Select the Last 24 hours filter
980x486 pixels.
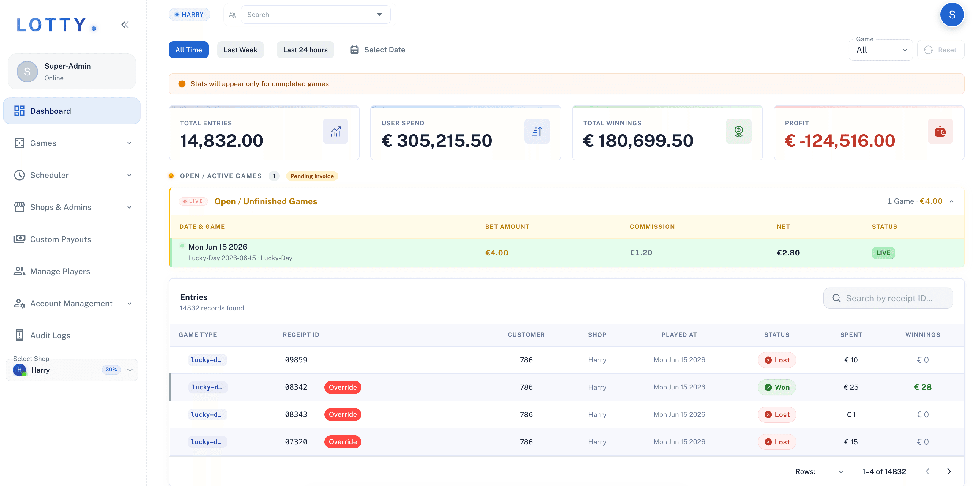click(305, 50)
